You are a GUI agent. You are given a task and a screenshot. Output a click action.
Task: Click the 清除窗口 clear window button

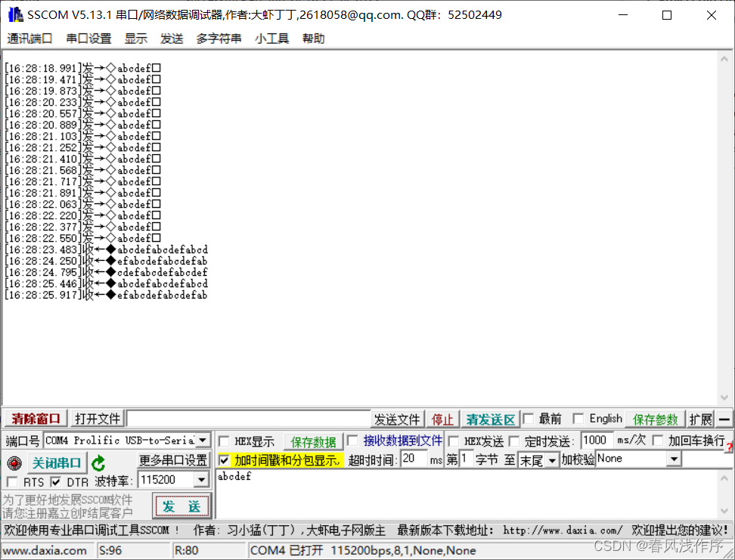coord(36,419)
